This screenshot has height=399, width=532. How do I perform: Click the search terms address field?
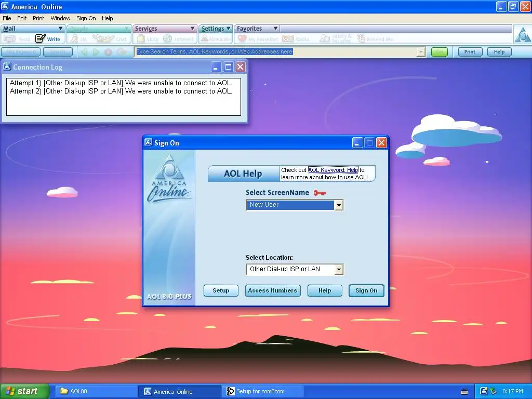click(276, 51)
